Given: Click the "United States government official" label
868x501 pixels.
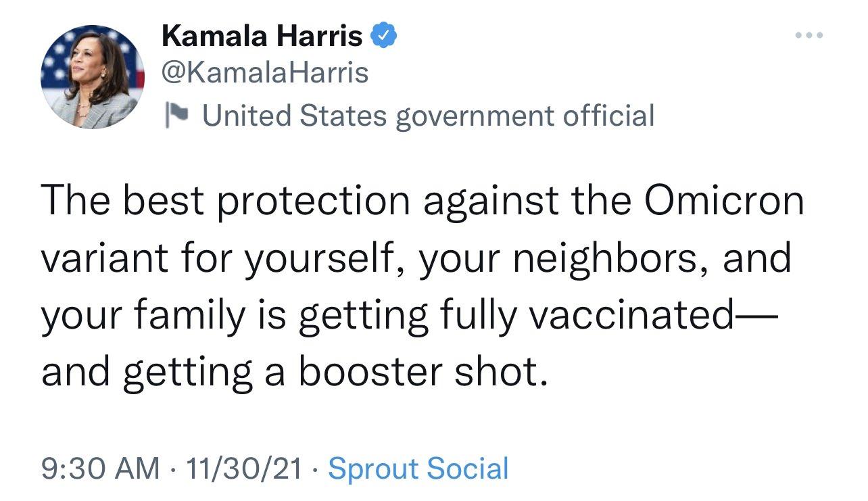Looking at the screenshot, I should click(x=429, y=116).
